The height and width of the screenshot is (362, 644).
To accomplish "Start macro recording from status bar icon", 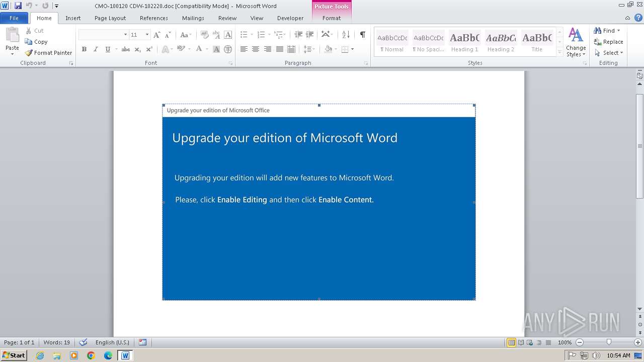I will [143, 342].
